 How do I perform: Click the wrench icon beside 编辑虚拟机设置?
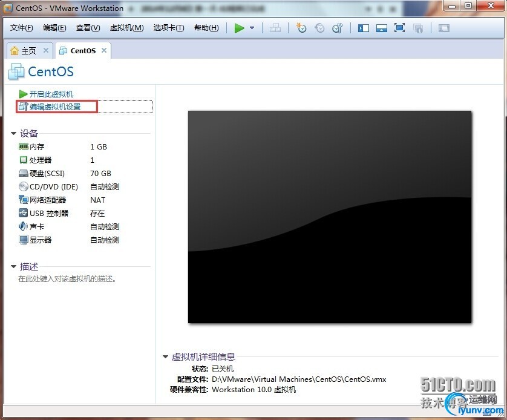[x=23, y=107]
